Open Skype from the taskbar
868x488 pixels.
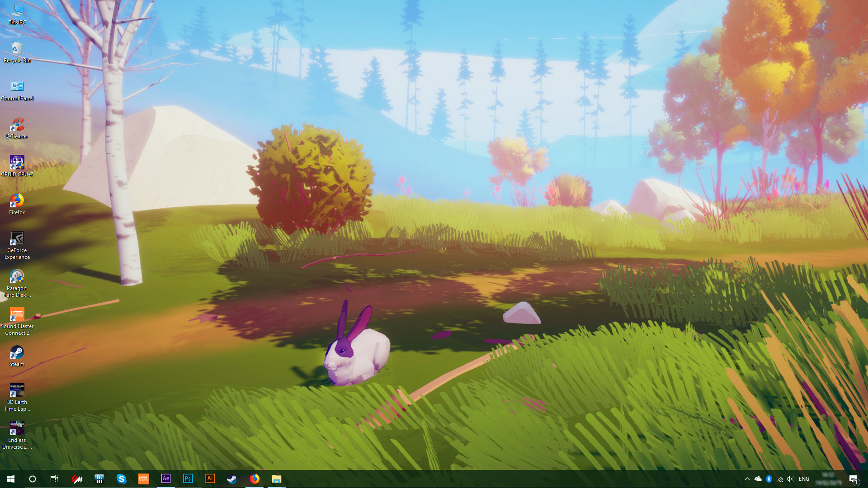(122, 479)
